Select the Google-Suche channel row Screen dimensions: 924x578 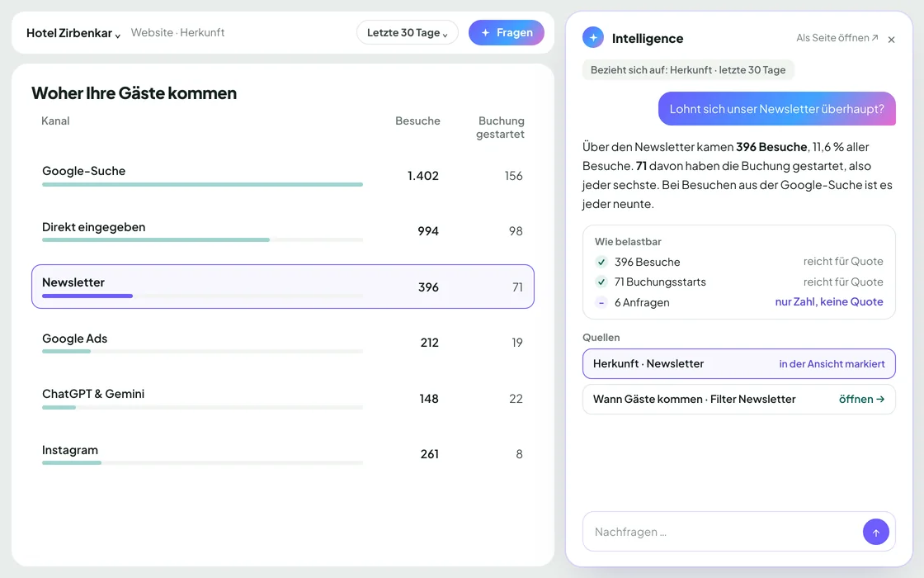click(283, 175)
